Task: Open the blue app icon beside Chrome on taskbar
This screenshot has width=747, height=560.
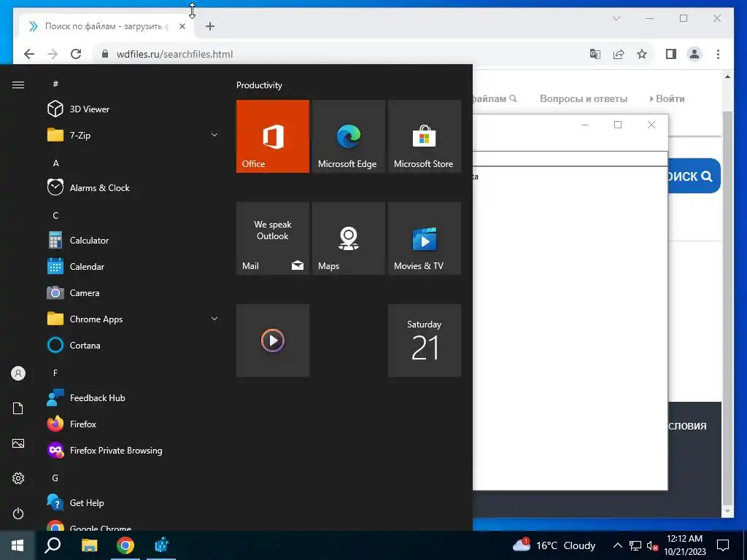Action: coord(161,545)
